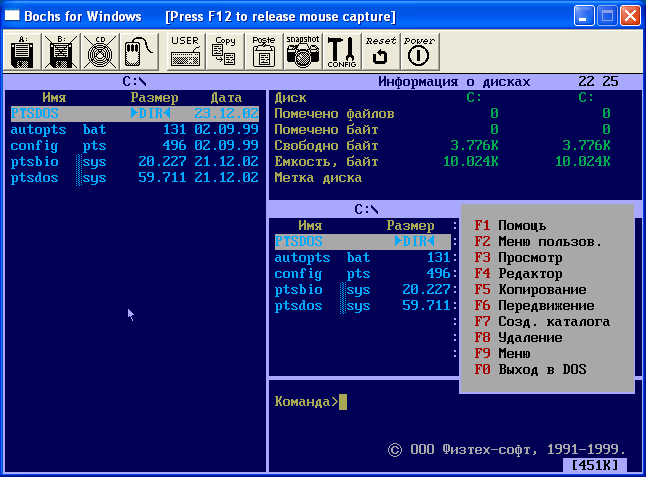Click the lower right panel C:\ path title
646x477 pixels.
point(366,209)
